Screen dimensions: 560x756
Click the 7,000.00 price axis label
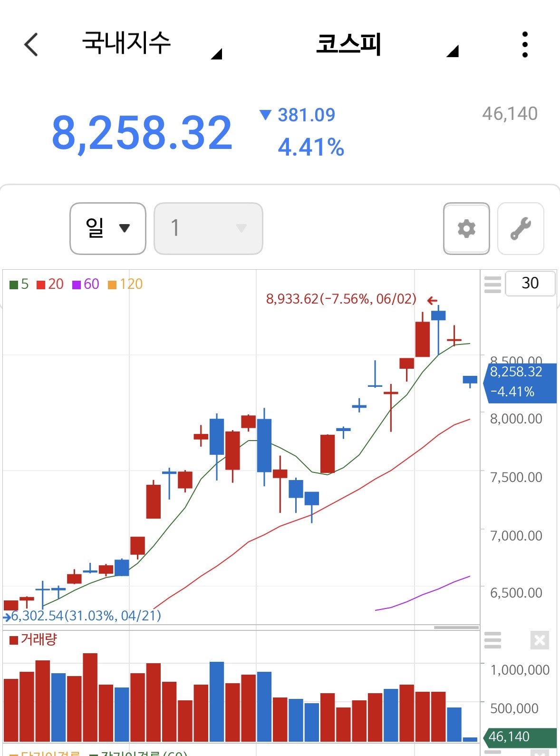tap(516, 536)
